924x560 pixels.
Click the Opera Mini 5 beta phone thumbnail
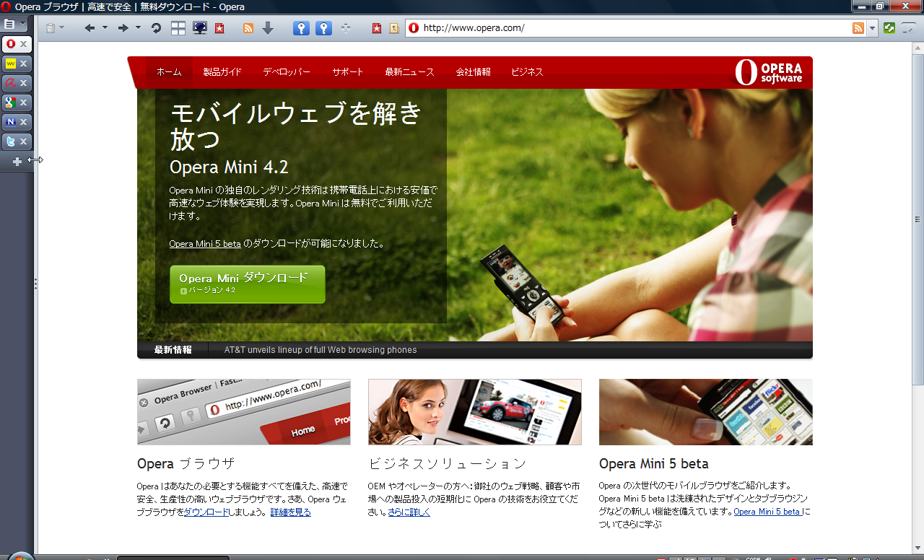click(706, 412)
